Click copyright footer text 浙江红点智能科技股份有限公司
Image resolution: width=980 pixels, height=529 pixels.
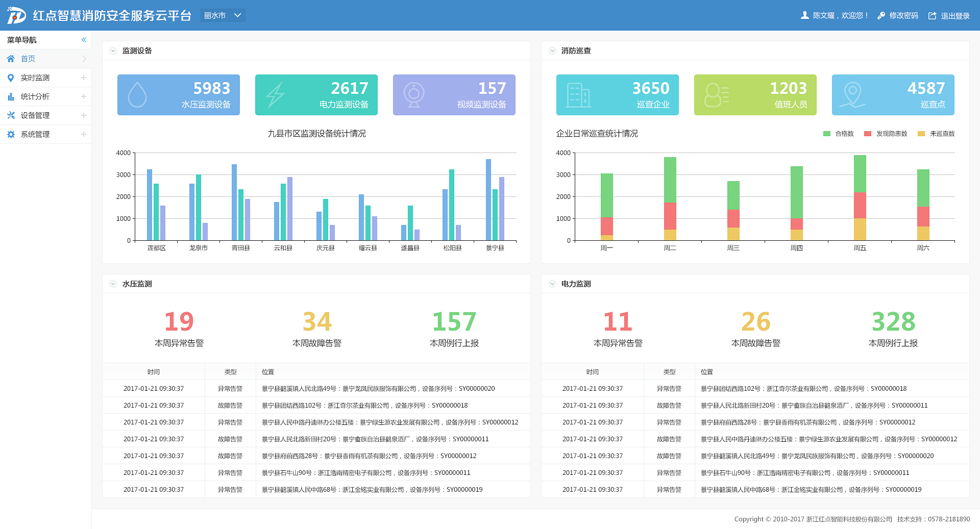[849, 519]
